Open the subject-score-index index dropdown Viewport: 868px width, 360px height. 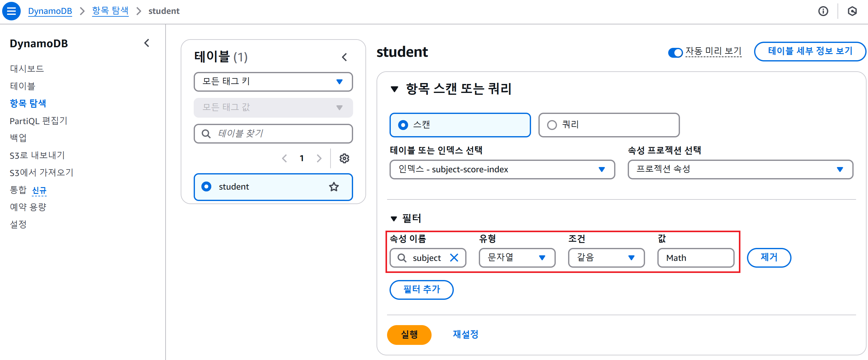(x=502, y=170)
